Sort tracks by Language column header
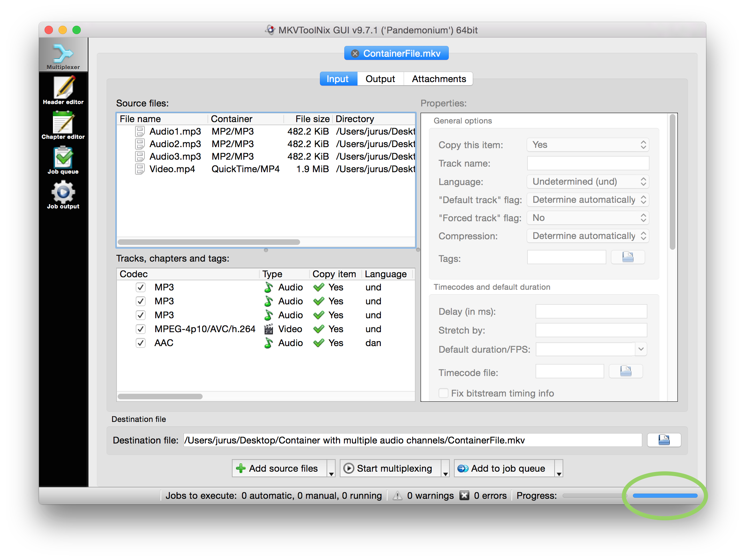 pos(387,274)
